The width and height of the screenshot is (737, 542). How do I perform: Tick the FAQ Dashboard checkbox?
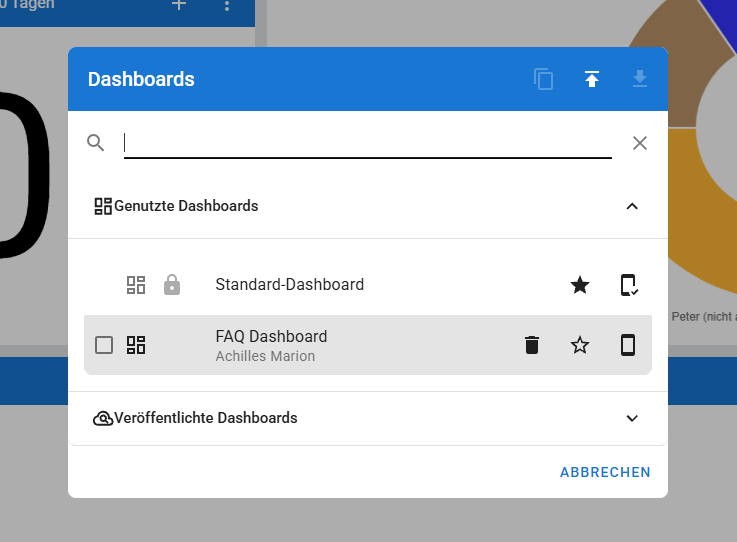coord(104,345)
